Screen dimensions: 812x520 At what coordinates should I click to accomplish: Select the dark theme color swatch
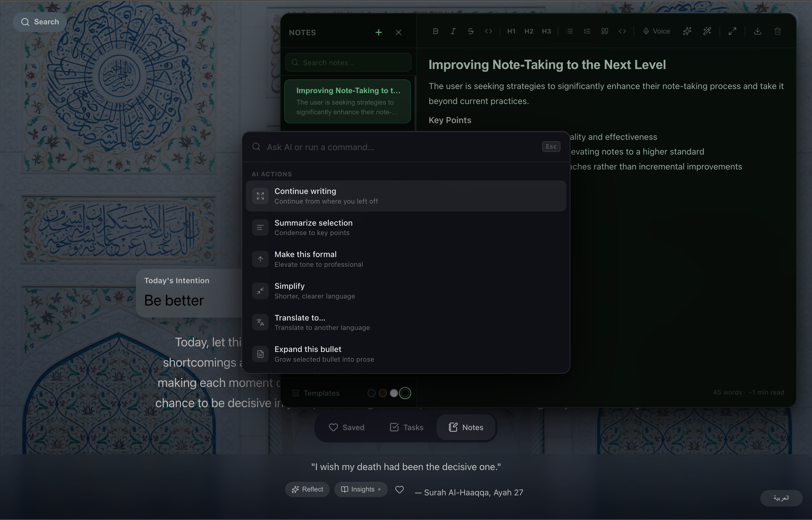(x=371, y=393)
